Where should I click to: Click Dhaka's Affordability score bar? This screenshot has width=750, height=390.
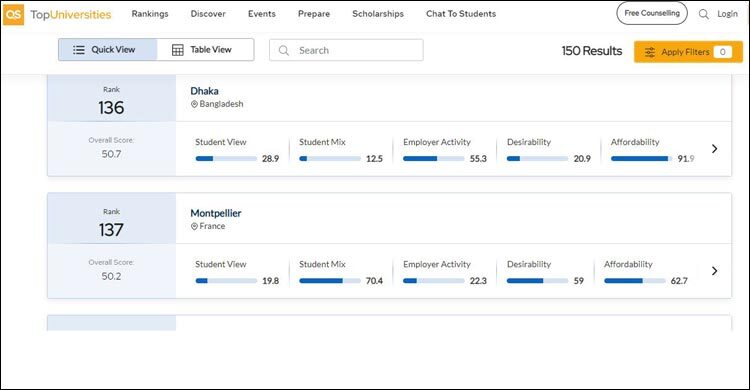pos(641,158)
